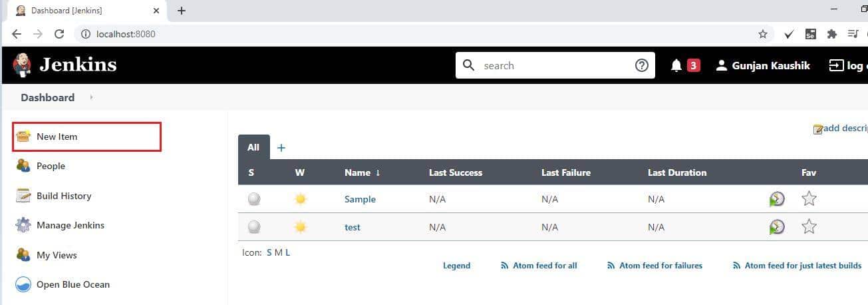Click the add description edit icon

[x=818, y=129]
